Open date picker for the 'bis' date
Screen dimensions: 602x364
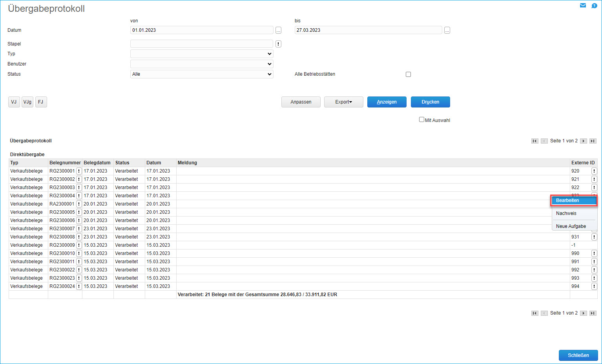click(447, 30)
